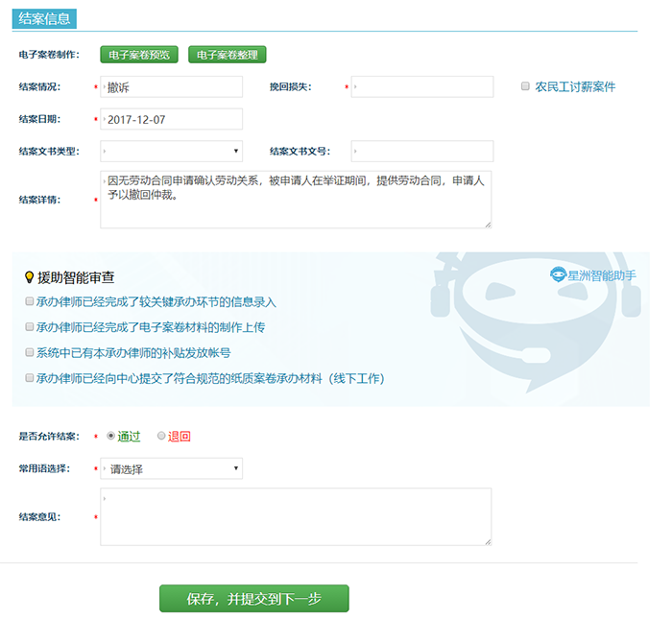Click the 挽回损失 input field

[x=422, y=87]
